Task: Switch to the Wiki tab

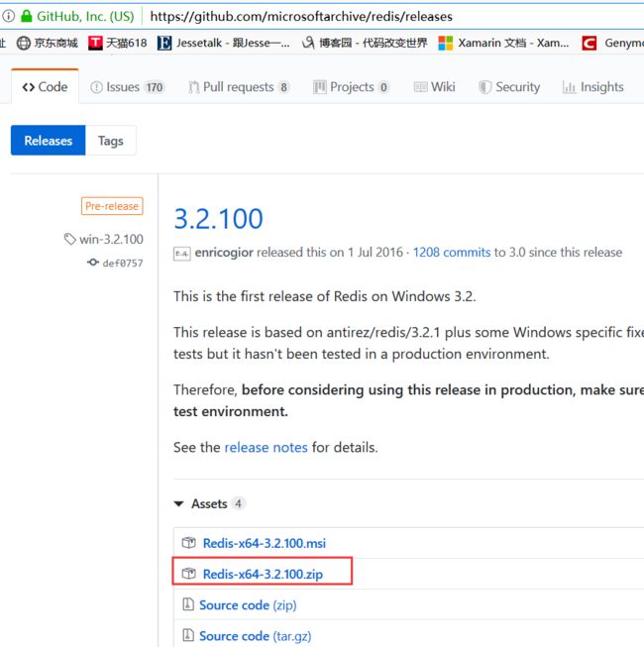Action: tap(434, 87)
